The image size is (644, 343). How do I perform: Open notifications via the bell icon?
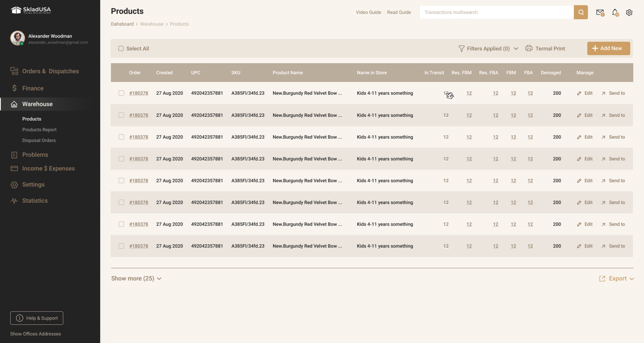pos(614,12)
